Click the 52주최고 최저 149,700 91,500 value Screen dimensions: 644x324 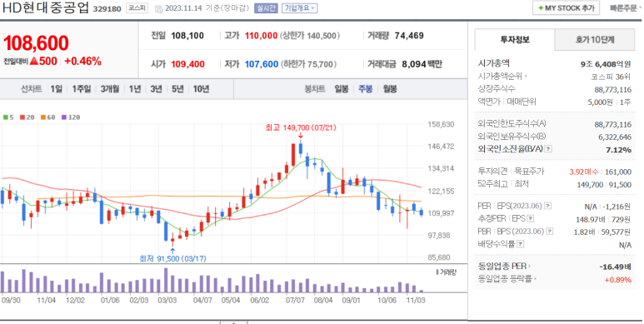pyautogui.click(x=604, y=185)
